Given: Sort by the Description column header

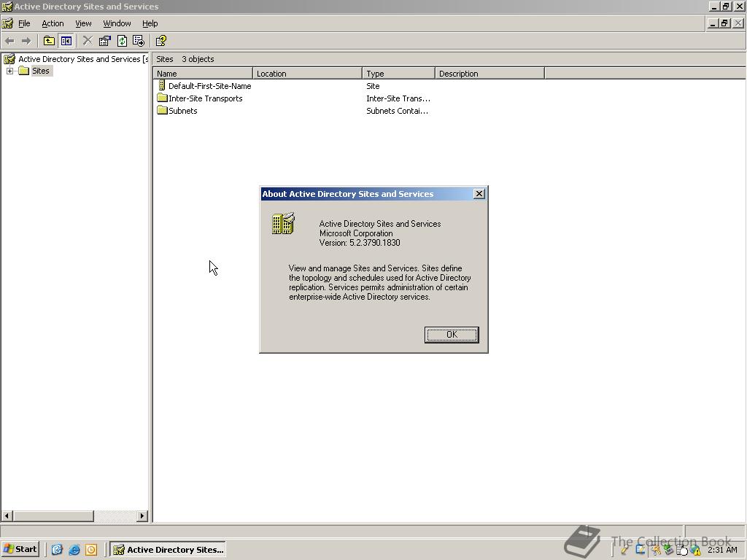Looking at the screenshot, I should [x=489, y=74].
